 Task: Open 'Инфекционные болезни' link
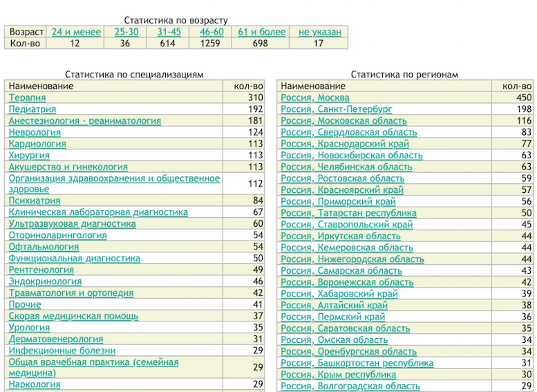[62, 351]
